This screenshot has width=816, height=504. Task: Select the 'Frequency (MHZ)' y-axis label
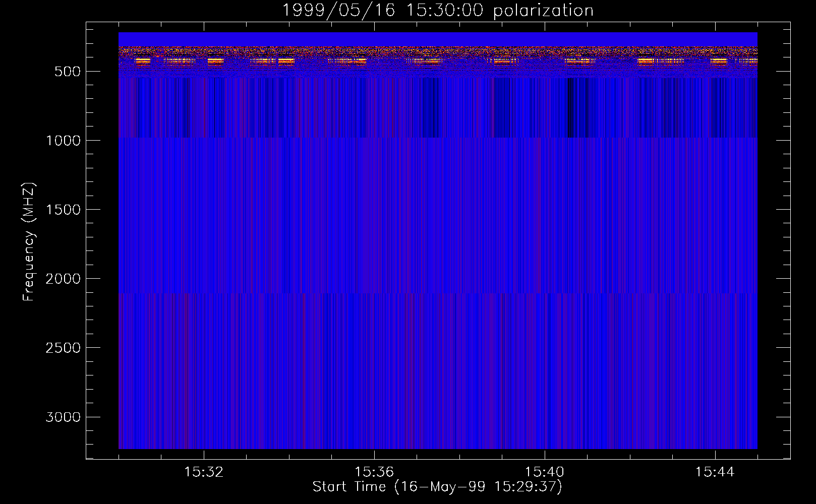coord(29,242)
